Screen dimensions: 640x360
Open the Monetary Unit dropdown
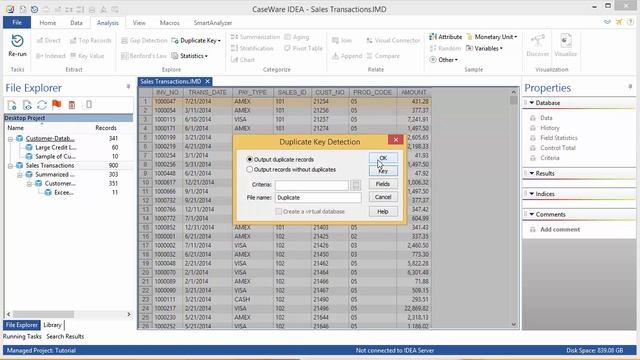(492, 37)
